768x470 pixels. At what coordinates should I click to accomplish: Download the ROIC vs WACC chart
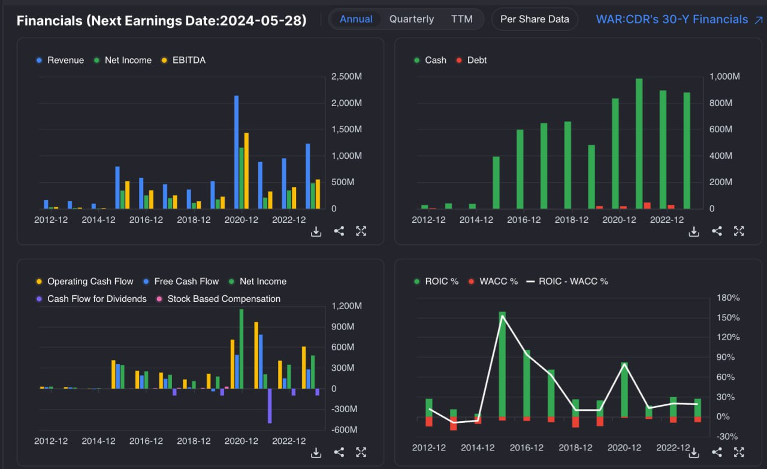click(694, 452)
